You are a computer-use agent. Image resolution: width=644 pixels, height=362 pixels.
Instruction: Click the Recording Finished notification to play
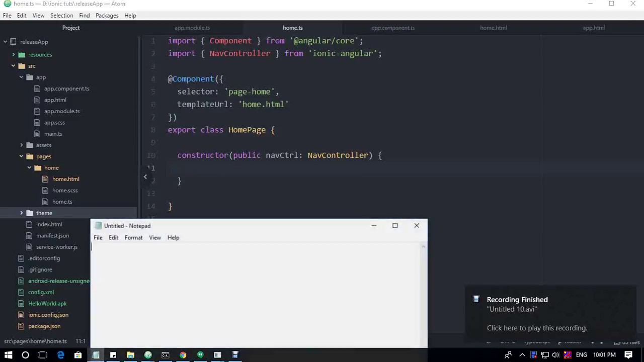coord(551,314)
